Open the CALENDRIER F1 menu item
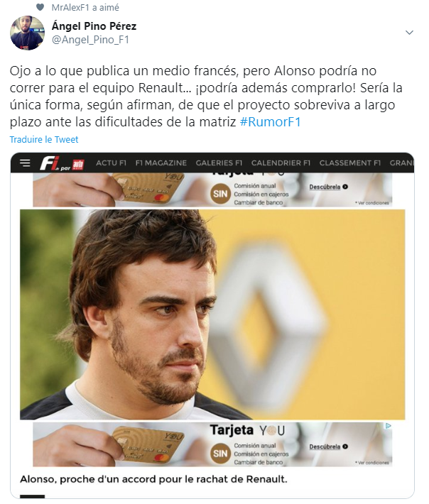The height and width of the screenshot is (504, 429). [281, 163]
